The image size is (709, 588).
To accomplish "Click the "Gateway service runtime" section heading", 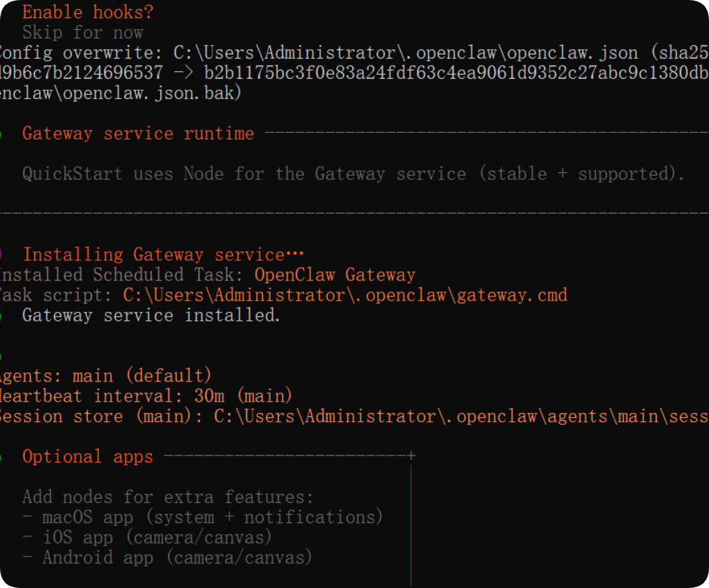I will click(138, 134).
